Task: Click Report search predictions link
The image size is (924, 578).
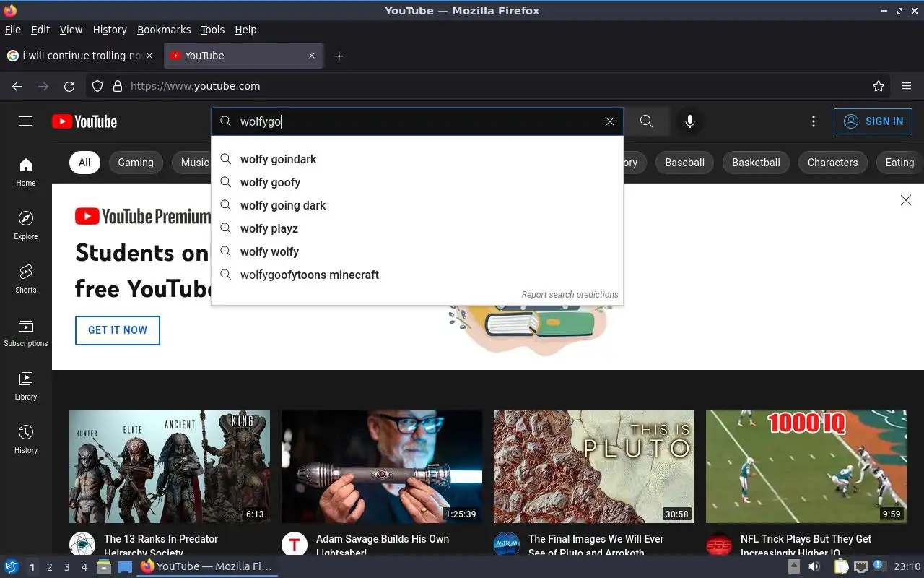Action: (x=570, y=295)
